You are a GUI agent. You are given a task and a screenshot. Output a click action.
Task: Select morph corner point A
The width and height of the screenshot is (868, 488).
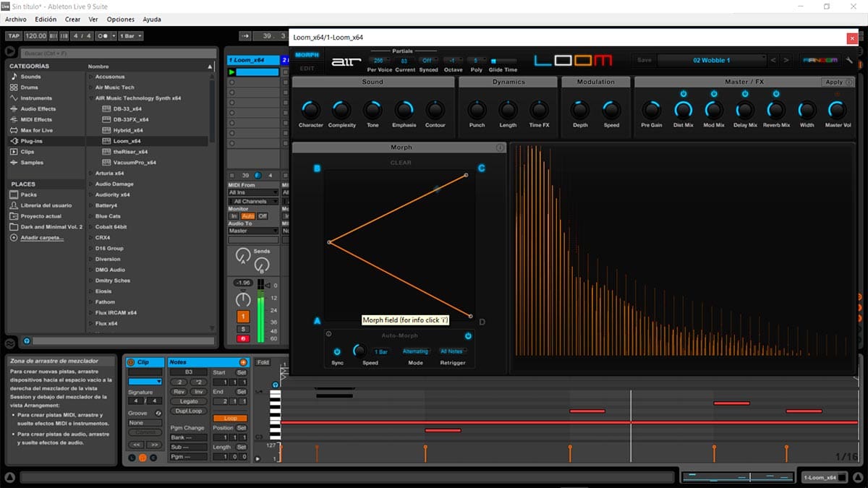point(317,321)
